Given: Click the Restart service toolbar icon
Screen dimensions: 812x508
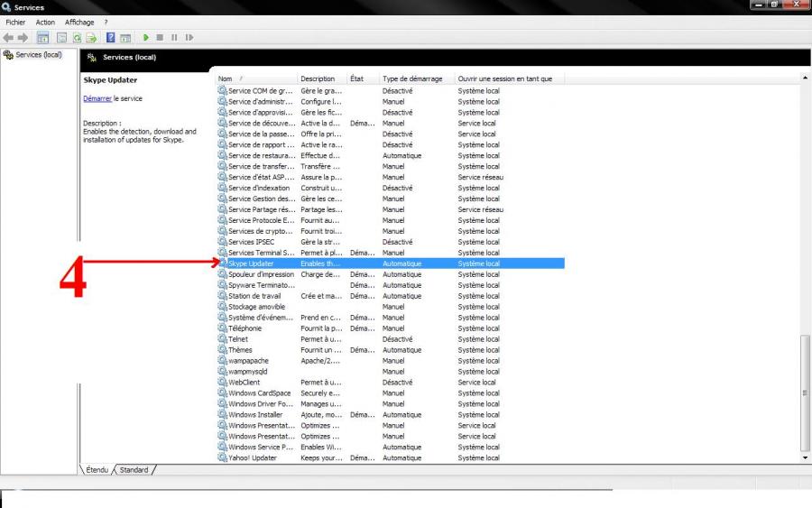Looking at the screenshot, I should pyautogui.click(x=189, y=38).
